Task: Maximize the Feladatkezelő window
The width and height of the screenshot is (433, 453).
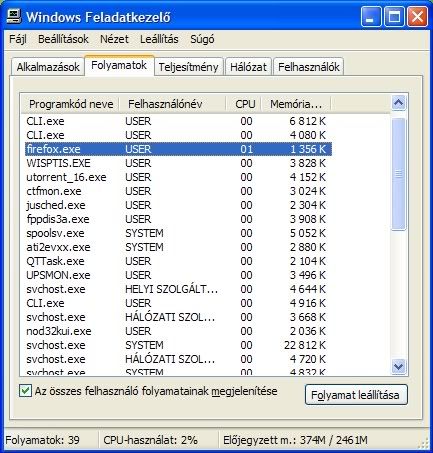Action: point(394,17)
